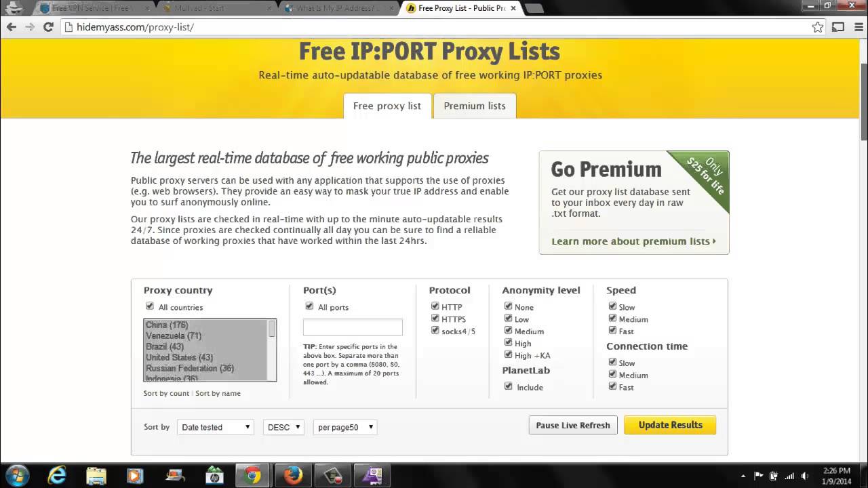Toggle PlanetLab Include checkbox
The image size is (868, 488).
[x=508, y=386]
